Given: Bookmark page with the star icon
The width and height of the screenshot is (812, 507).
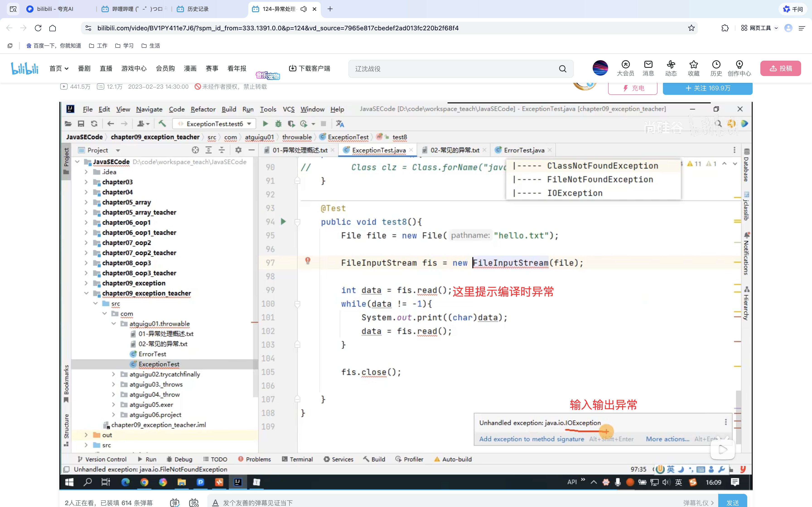Looking at the screenshot, I should click(691, 28).
